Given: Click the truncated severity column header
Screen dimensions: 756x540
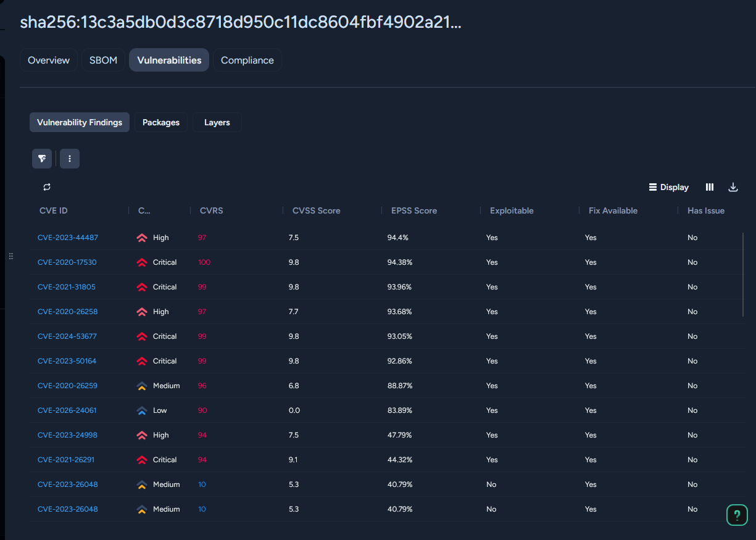Looking at the screenshot, I should 144,210.
